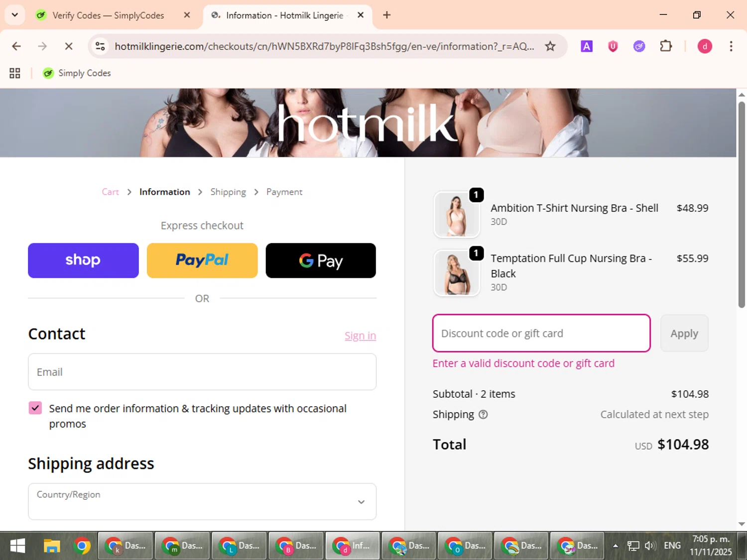Stop the page from loading
This screenshot has width=747, height=560.
(x=69, y=46)
